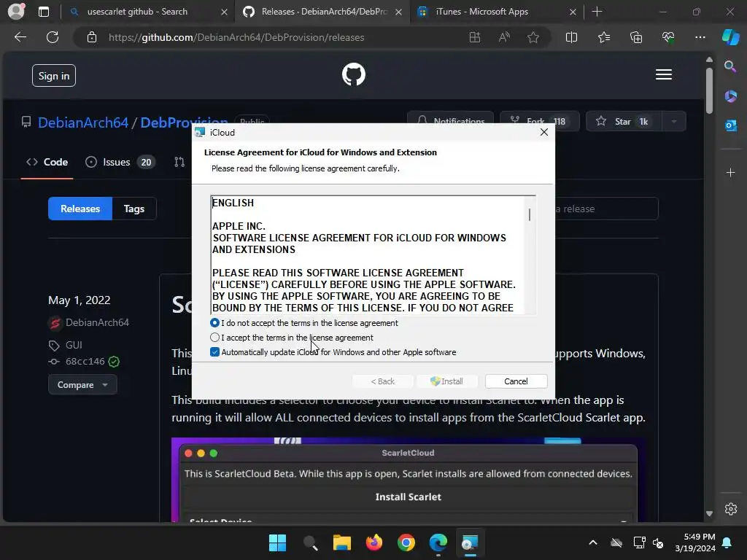Switch to the Releases view

80,209
